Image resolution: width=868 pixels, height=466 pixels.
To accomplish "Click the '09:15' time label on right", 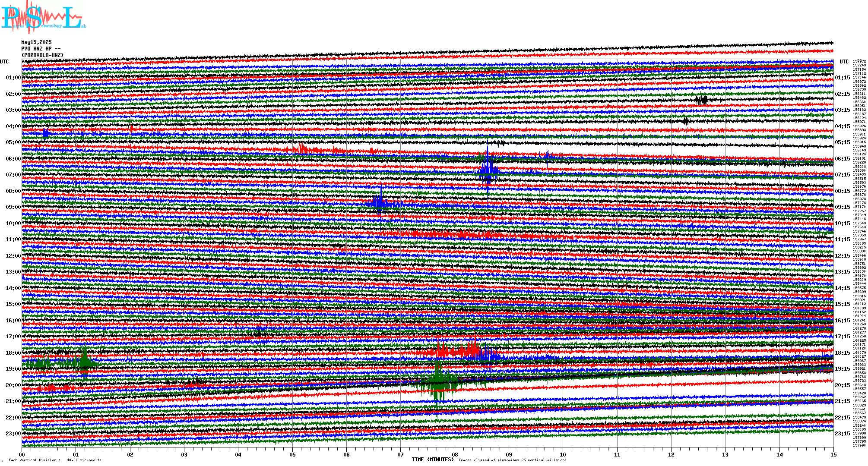I will click(x=843, y=207).
